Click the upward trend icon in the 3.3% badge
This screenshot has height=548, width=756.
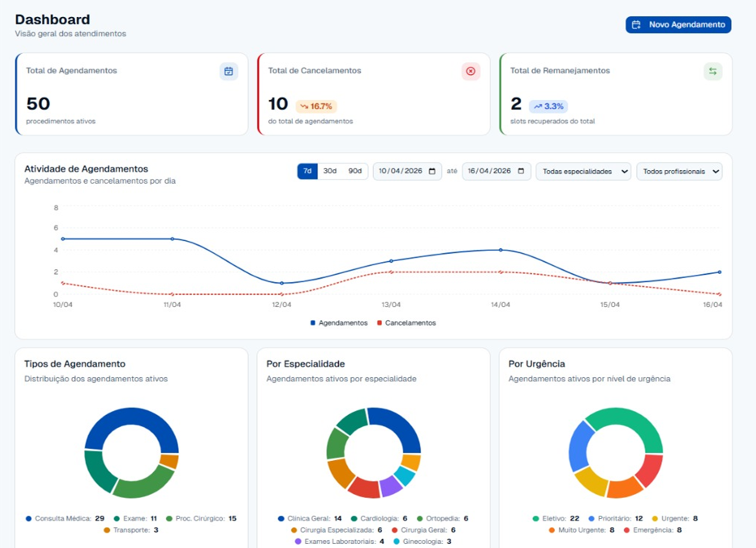(538, 106)
